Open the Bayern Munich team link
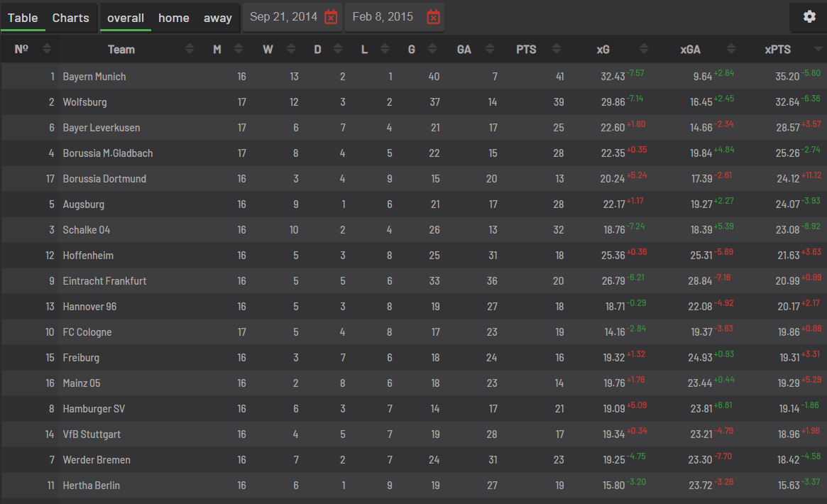Screen dimensions: 827x504 click(x=94, y=77)
